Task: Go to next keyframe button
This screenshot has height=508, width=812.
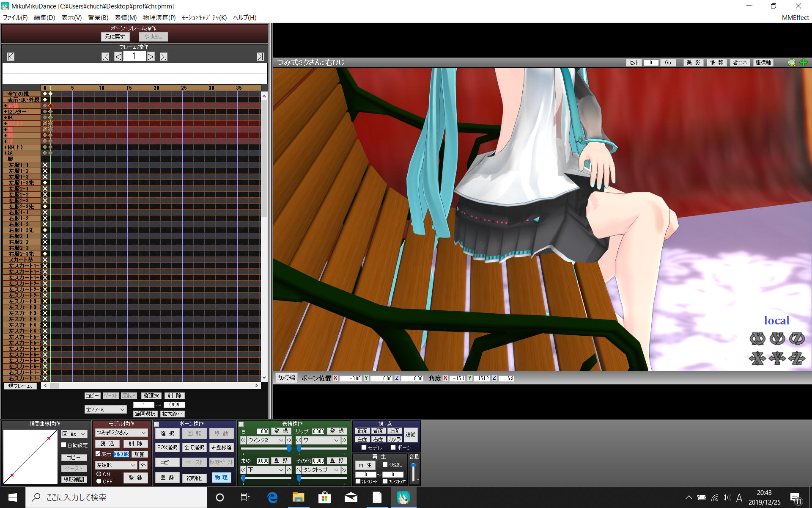Action: [164, 57]
